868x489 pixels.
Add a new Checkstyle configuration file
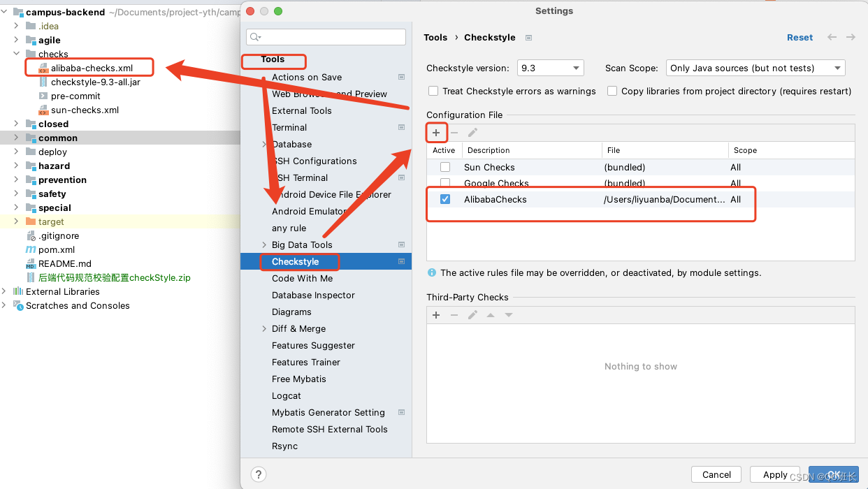pyautogui.click(x=436, y=132)
